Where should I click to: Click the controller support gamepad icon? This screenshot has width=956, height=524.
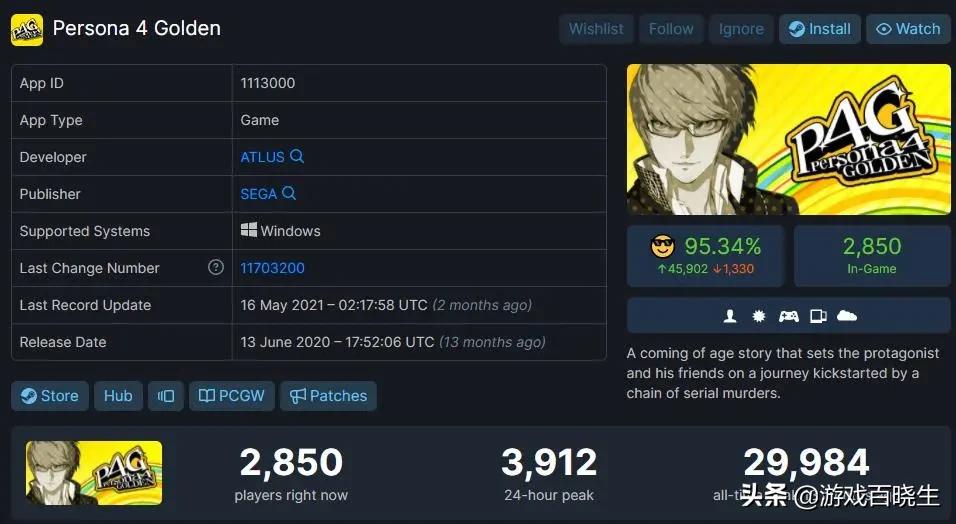coord(788,316)
